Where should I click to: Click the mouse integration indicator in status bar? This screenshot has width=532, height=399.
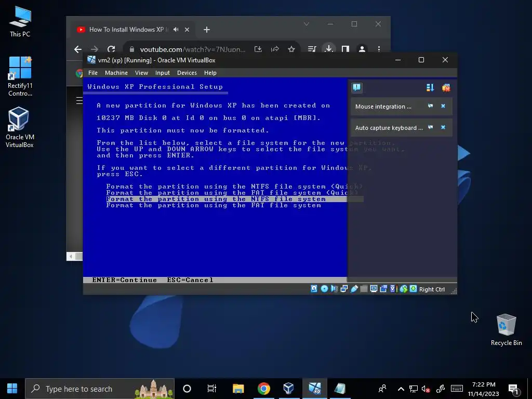(403, 289)
